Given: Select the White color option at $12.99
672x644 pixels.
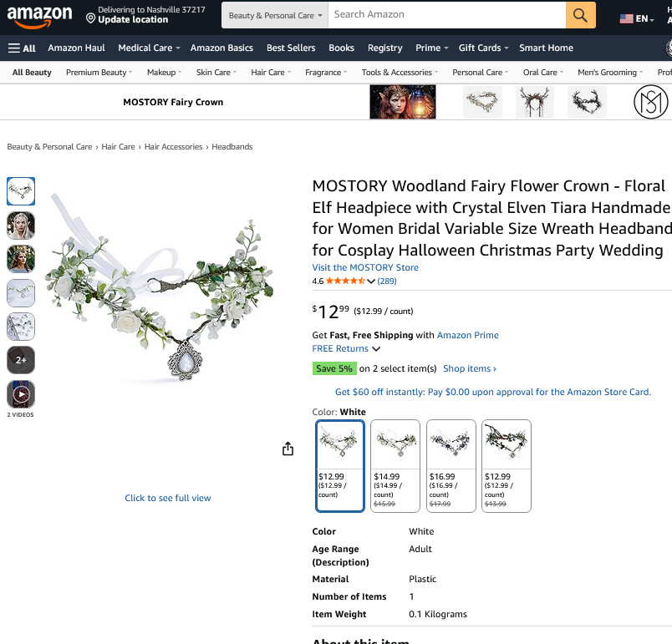Looking at the screenshot, I should [x=340, y=466].
